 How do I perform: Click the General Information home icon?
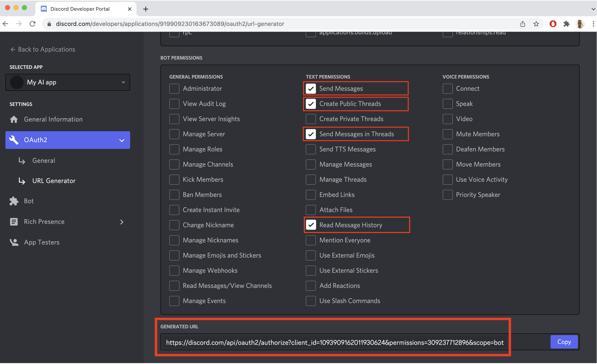pyautogui.click(x=14, y=119)
